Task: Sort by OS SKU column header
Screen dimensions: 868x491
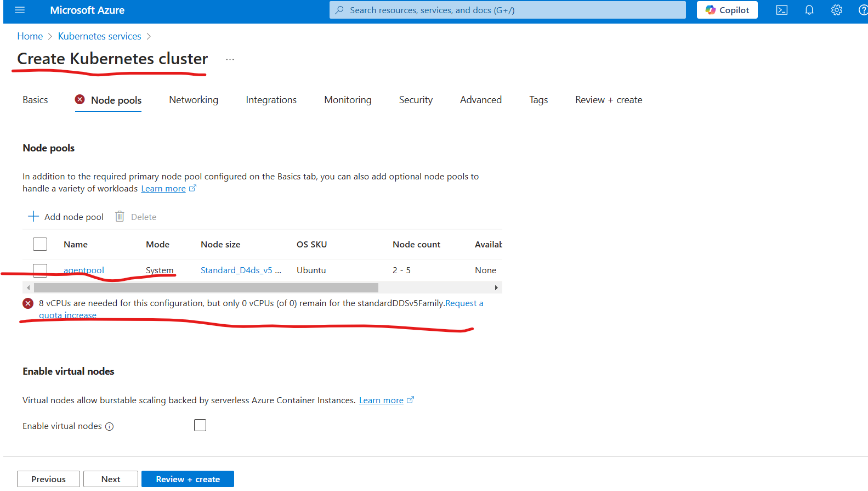Action: point(311,245)
